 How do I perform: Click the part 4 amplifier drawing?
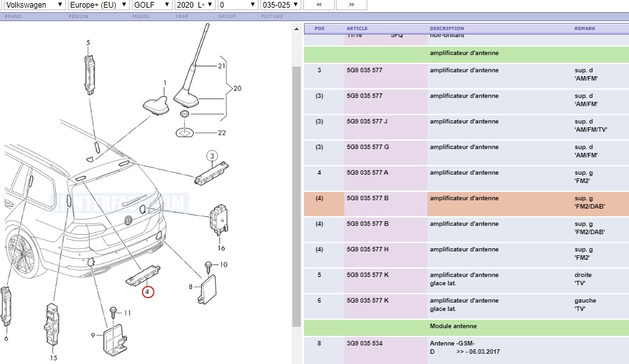click(143, 276)
